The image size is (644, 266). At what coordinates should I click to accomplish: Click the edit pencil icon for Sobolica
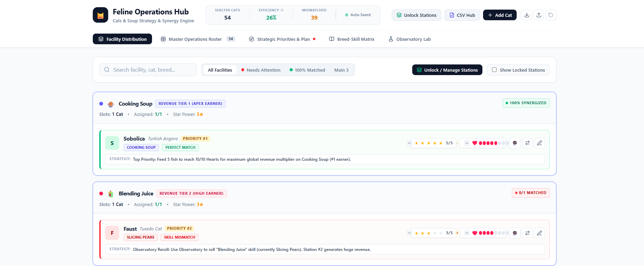(540, 143)
